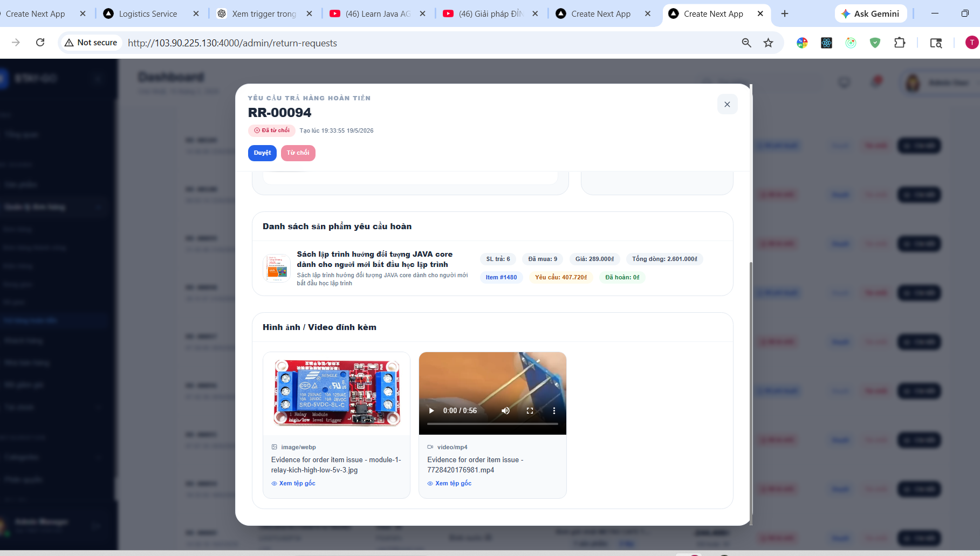Screen dimensions: 980x556
Task: Click the Tạo lúc 19:33:55 19/5/2026 timestamp
Action: coord(337,131)
